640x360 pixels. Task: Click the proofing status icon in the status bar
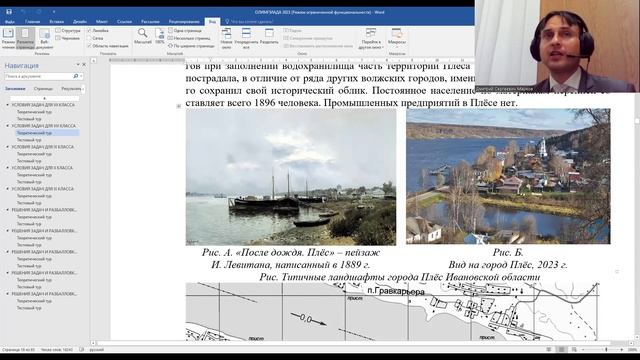pos(82,350)
